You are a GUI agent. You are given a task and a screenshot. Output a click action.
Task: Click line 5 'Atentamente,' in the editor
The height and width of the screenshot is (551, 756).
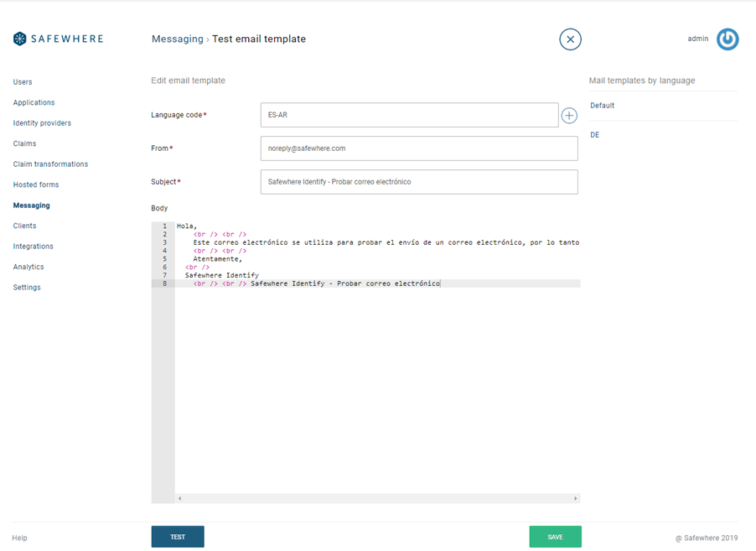coord(217,259)
